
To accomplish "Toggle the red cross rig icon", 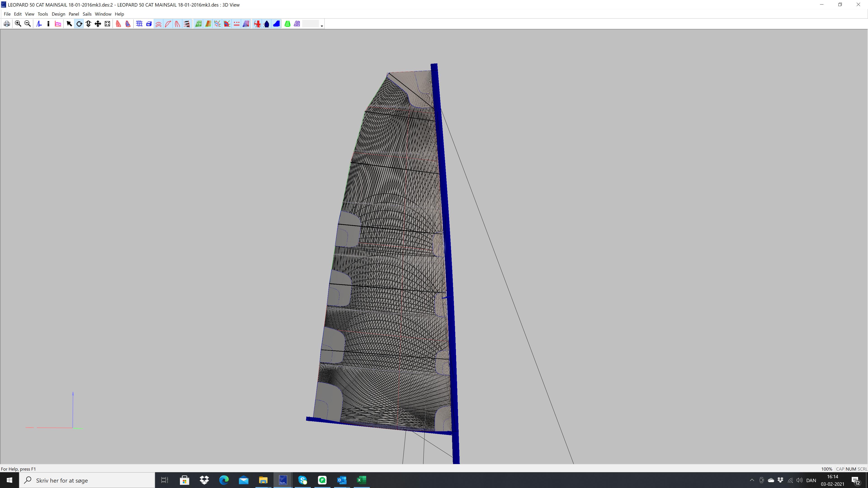I will tap(257, 23).
